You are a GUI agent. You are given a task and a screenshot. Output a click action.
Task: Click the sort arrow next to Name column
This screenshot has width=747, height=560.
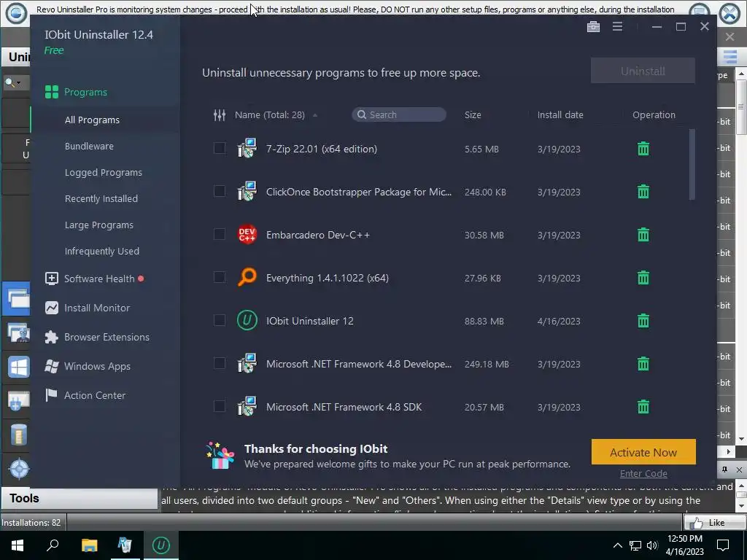pos(315,115)
